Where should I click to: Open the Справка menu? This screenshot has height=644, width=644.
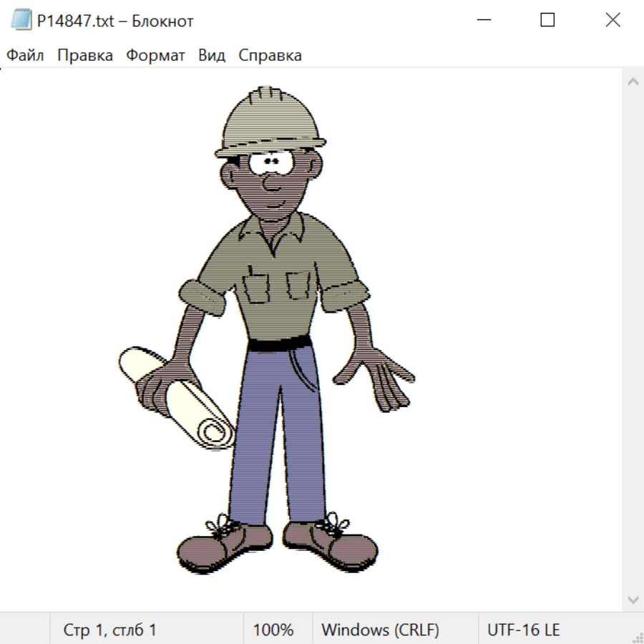click(270, 56)
